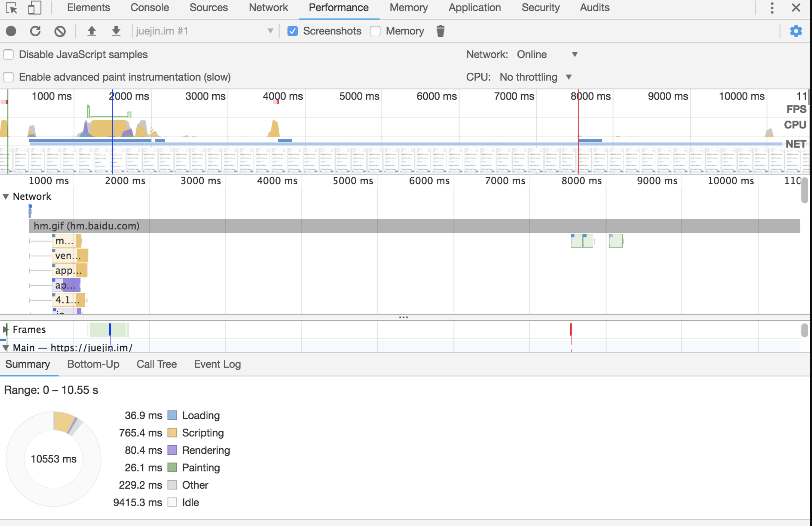Open the Network panel tab
The width and height of the screenshot is (812, 526).
(268, 7)
